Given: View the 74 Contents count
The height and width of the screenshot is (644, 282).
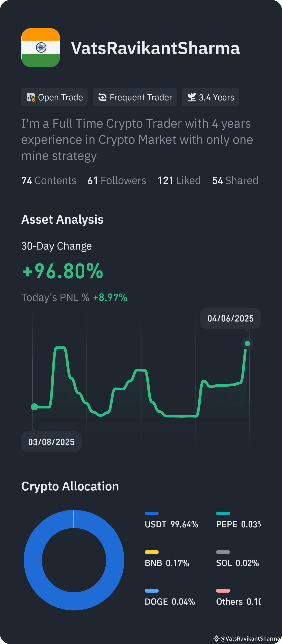Looking at the screenshot, I should pyautogui.click(x=49, y=180).
